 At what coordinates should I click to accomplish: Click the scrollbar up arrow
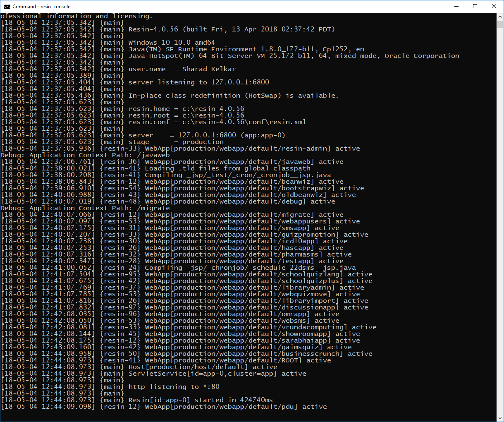(x=500, y=16)
